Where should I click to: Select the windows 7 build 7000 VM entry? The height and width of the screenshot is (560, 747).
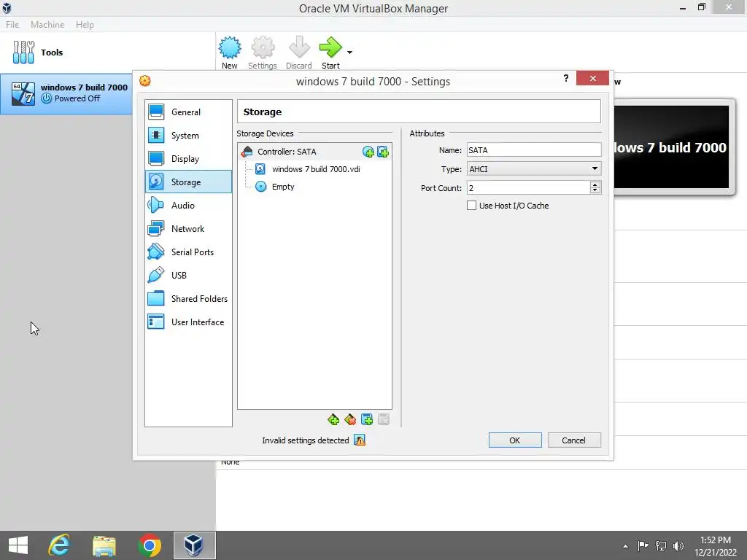[66, 93]
